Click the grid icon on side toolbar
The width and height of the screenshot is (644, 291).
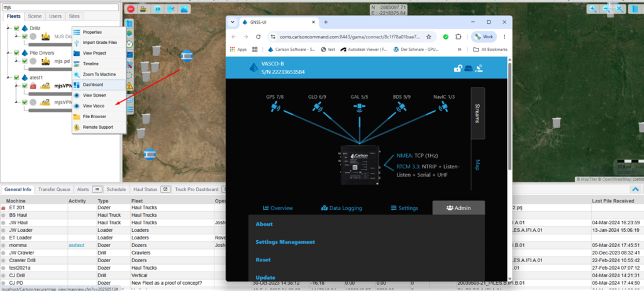[130, 100]
